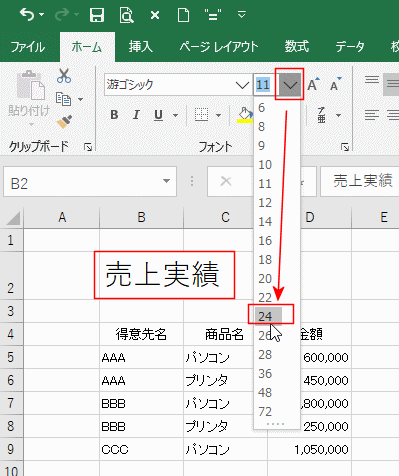
Task: Copy selection with the copy icon
Action: tap(63, 99)
